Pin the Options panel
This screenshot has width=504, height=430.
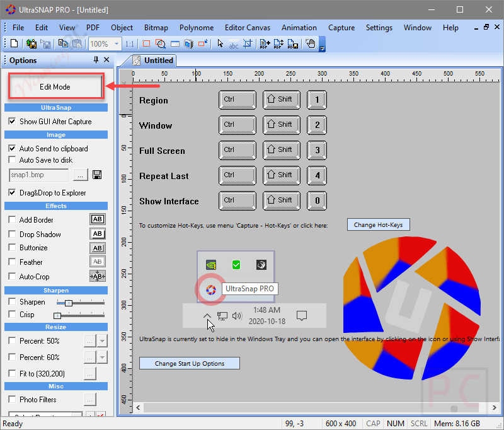point(96,60)
